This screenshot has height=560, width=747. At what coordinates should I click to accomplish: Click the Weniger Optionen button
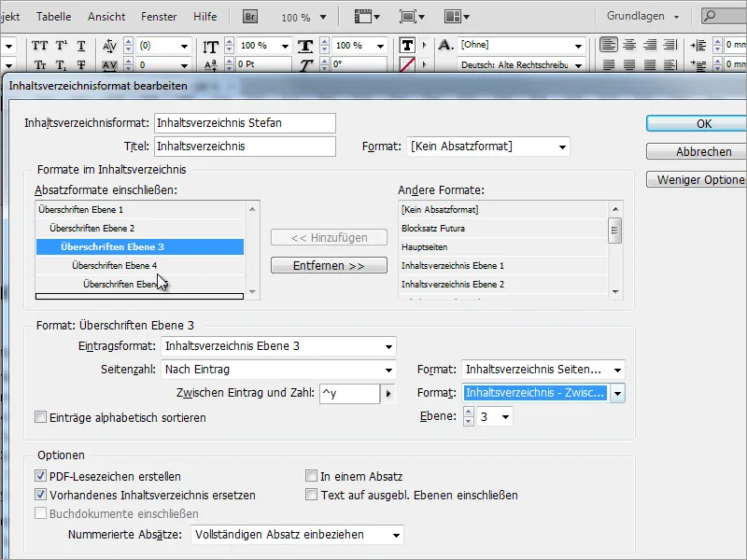click(x=697, y=179)
